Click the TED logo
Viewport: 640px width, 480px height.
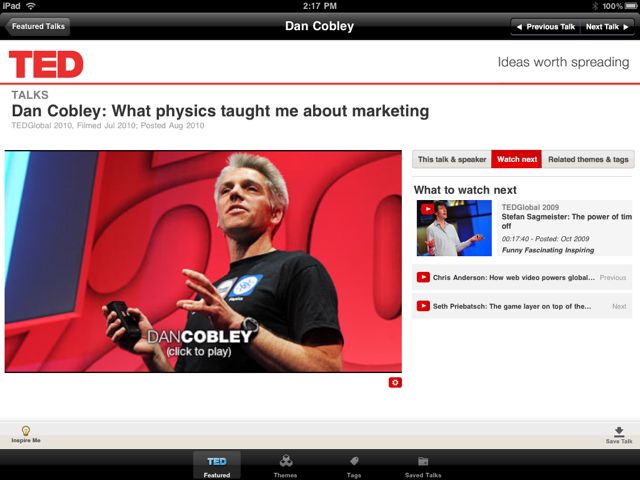point(46,64)
